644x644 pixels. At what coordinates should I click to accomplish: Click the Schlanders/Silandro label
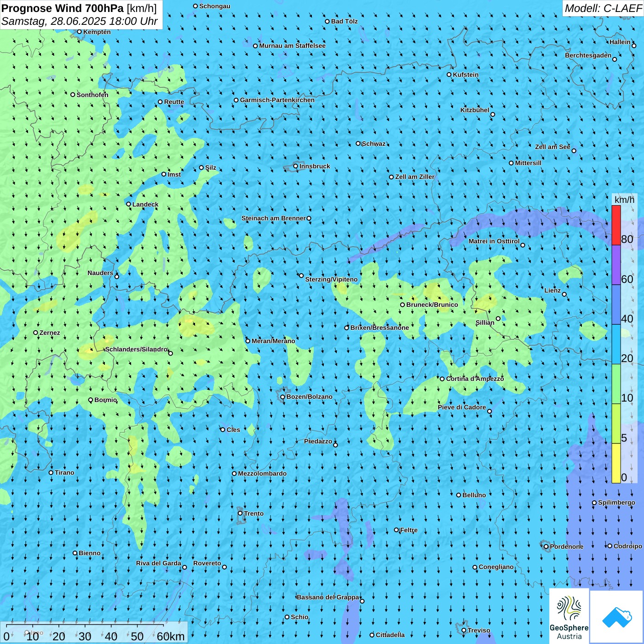tap(136, 349)
